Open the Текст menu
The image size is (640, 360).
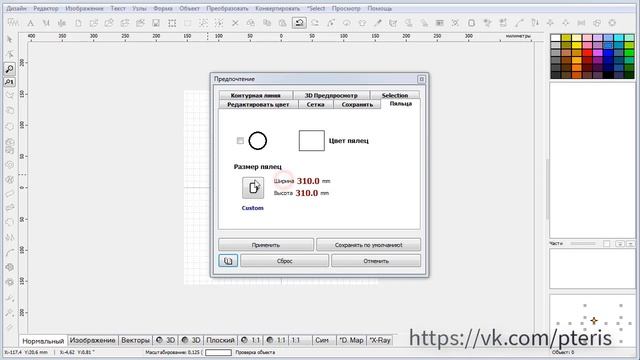tap(118, 9)
